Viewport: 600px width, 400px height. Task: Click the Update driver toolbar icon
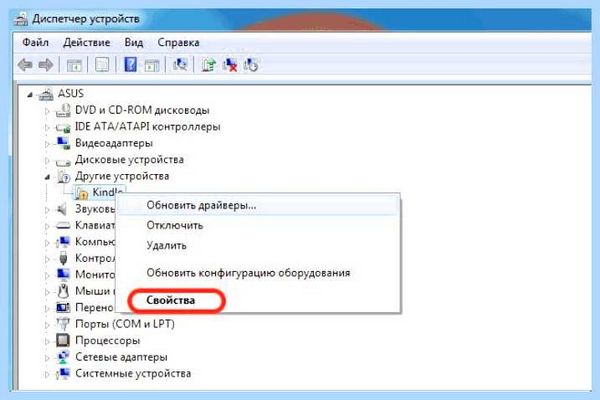coord(209,64)
